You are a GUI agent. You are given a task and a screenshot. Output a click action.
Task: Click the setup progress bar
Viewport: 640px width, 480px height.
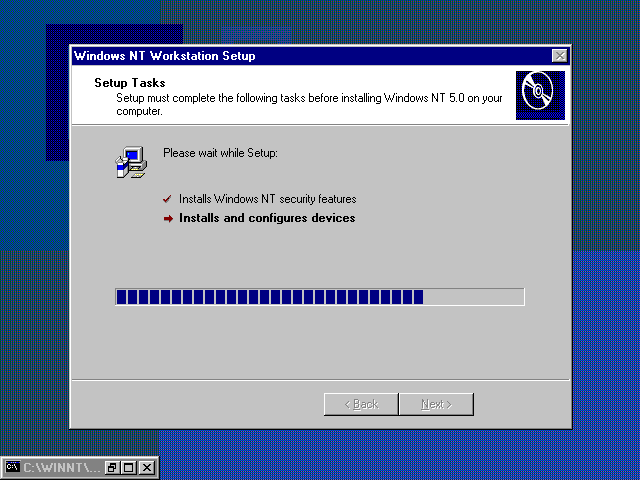pos(320,297)
